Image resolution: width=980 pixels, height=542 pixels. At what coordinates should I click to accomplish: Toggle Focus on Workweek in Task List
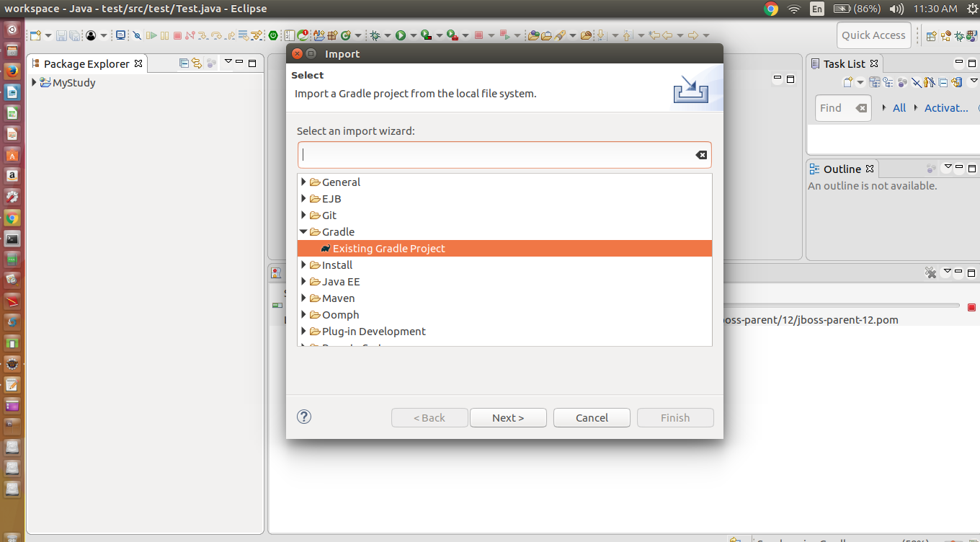901,82
